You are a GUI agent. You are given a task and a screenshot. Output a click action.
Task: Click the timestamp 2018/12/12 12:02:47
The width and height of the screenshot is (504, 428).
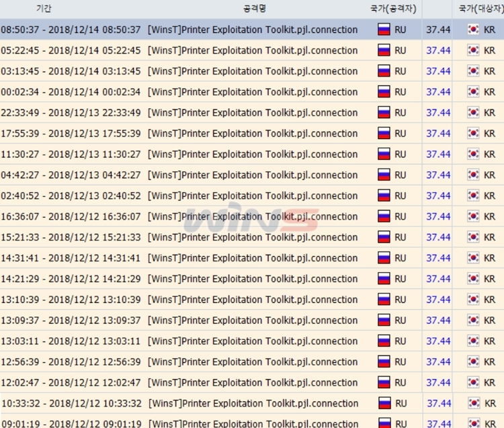pos(95,382)
